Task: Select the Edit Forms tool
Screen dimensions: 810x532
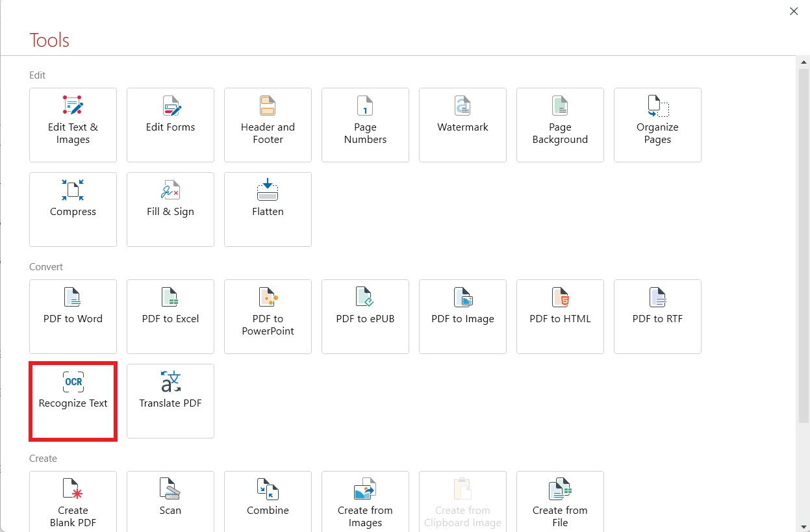Action: 170,125
